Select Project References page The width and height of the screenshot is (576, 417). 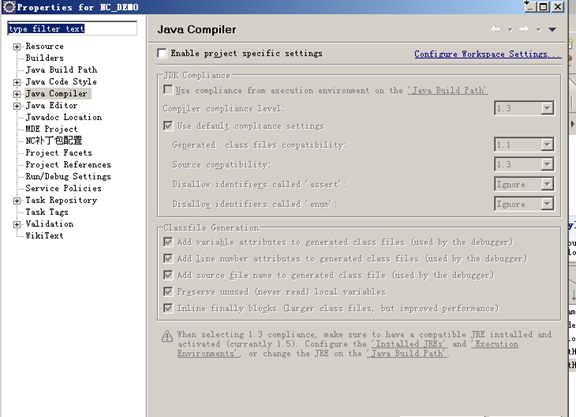(68, 165)
